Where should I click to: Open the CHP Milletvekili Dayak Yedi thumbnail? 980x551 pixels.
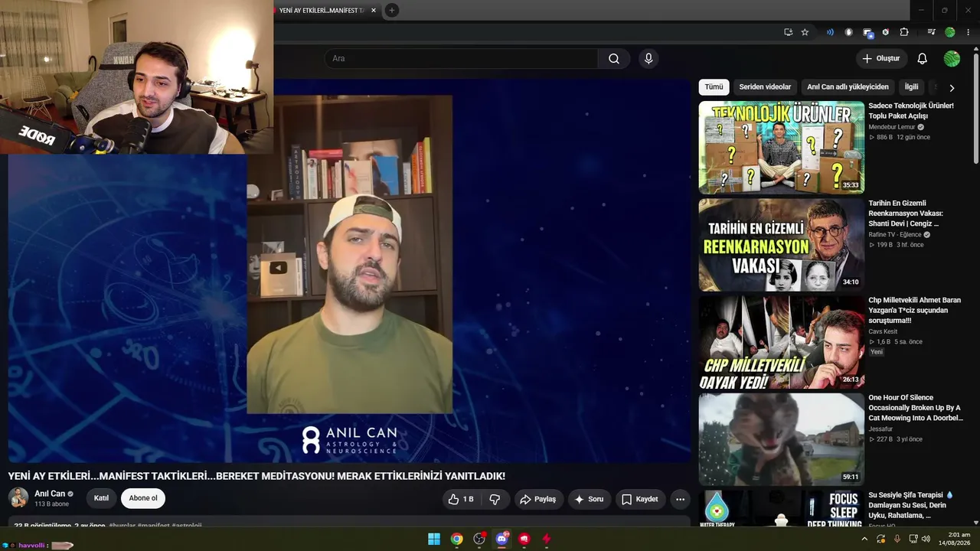tap(782, 343)
